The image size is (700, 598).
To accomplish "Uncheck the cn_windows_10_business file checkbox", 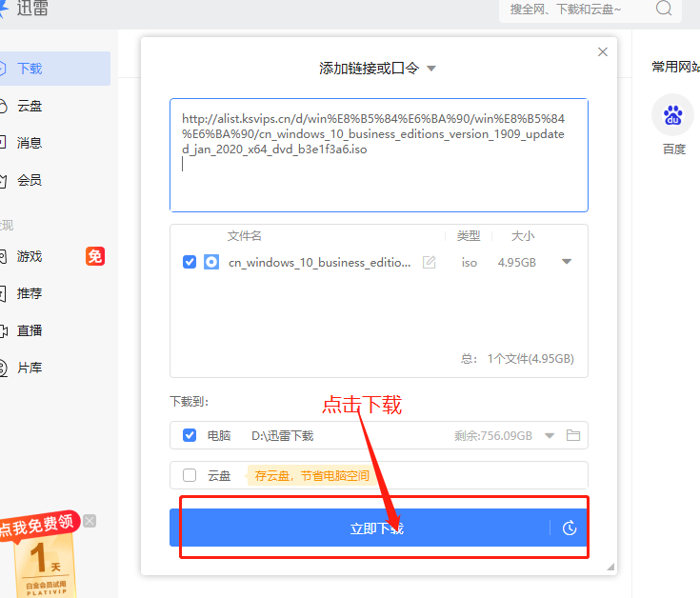I will click(x=190, y=262).
